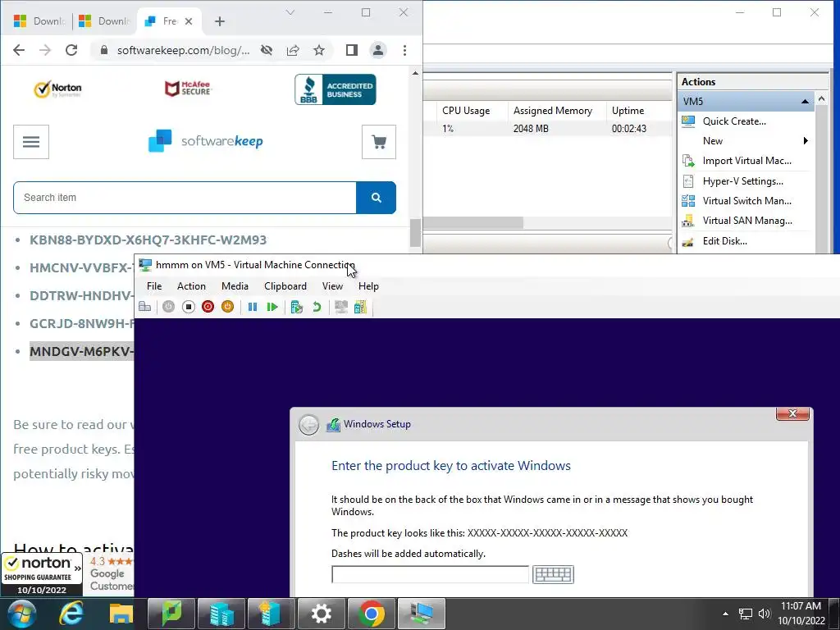The width and height of the screenshot is (840, 630).
Task: Click horizontal scrollbar in Hyper-V Manager list
Action: coord(473,223)
